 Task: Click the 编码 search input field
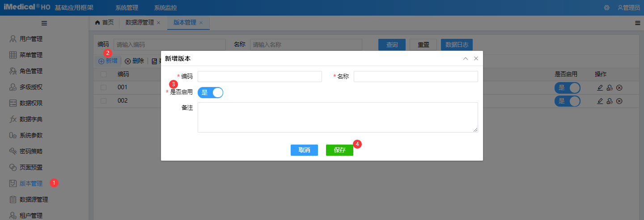169,45
